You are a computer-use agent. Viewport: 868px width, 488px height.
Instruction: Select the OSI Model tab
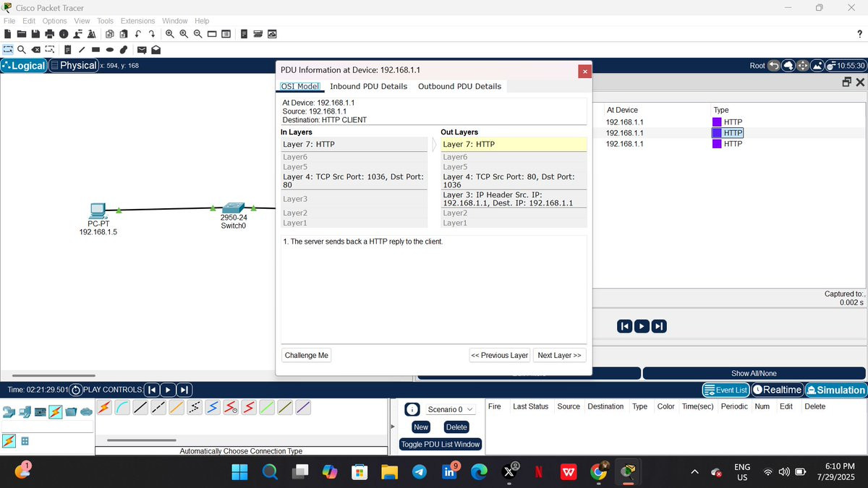300,86
